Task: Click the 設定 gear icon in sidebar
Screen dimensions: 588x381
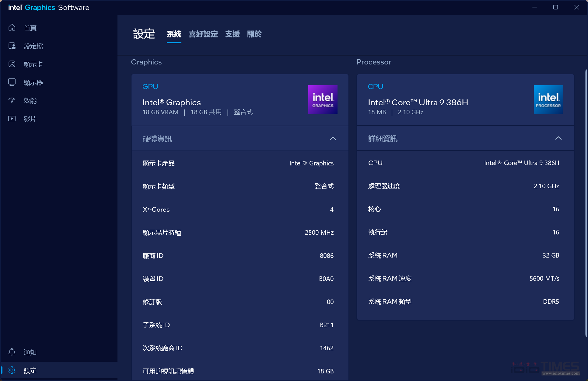Action: click(12, 370)
